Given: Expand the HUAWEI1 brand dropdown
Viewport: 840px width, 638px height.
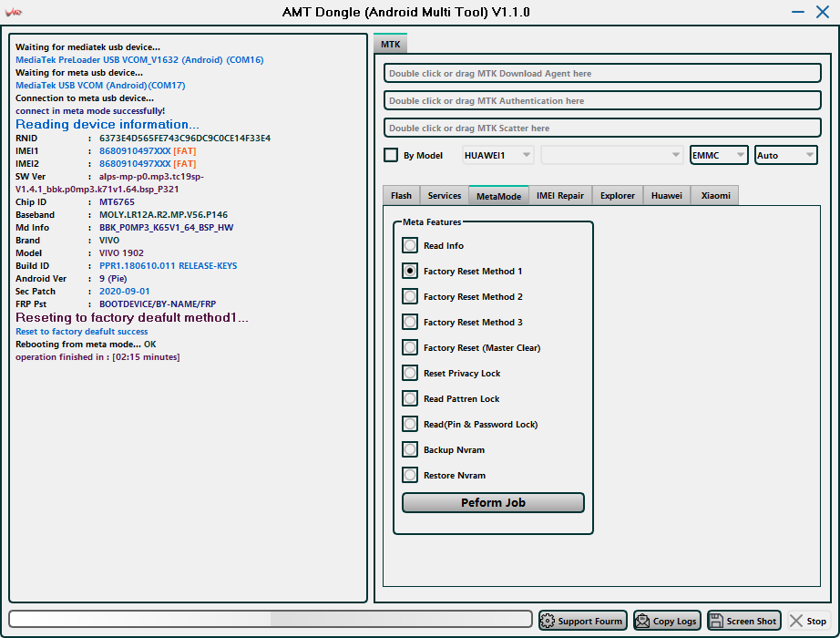Looking at the screenshot, I should click(x=498, y=155).
